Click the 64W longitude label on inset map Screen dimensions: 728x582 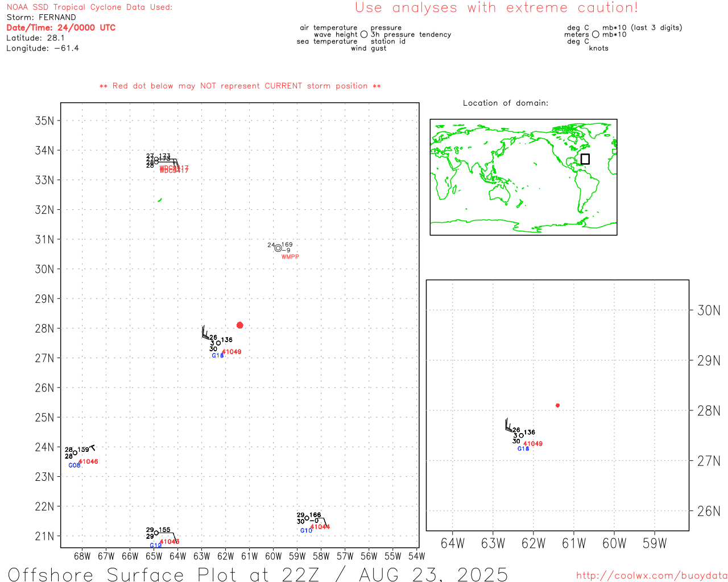tap(453, 544)
